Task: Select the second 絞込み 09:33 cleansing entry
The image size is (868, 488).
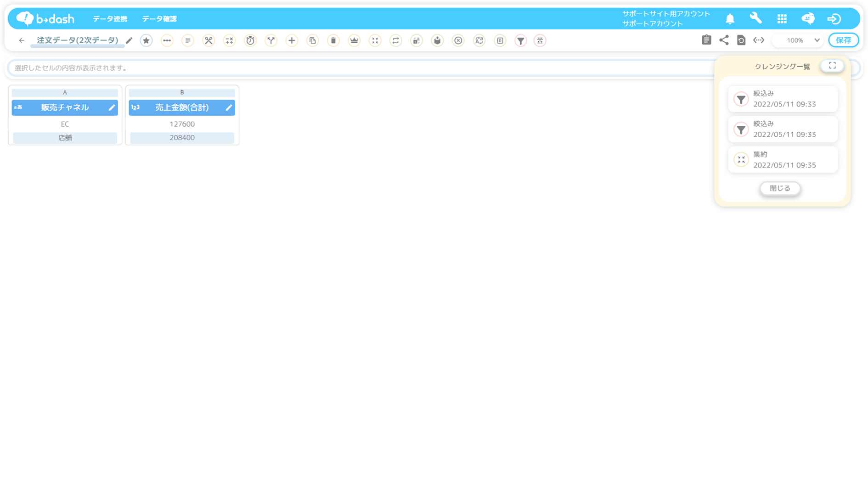Action: (x=783, y=129)
